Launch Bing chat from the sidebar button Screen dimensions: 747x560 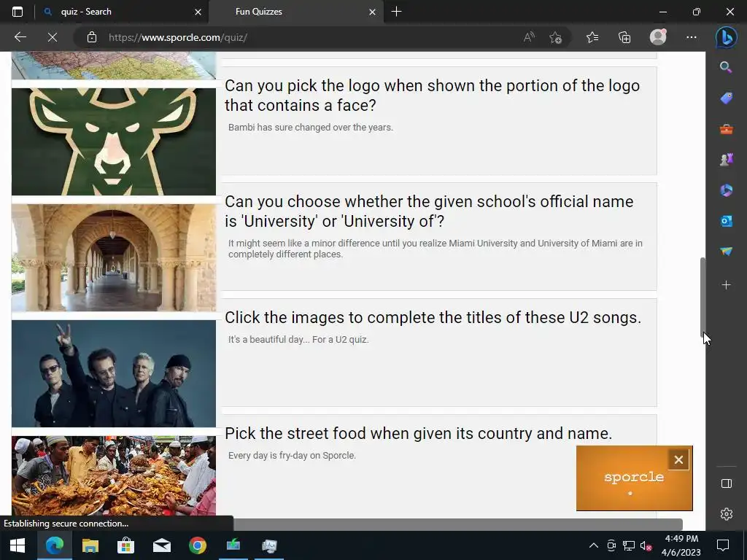pos(726,38)
